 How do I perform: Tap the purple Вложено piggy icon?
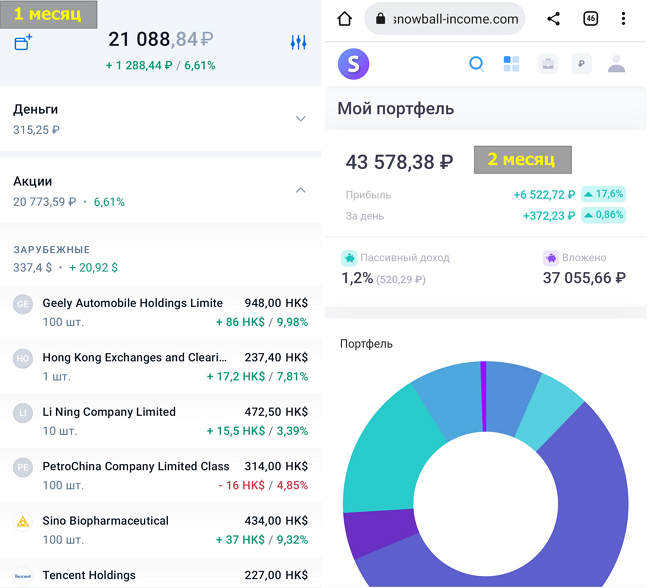(551, 258)
